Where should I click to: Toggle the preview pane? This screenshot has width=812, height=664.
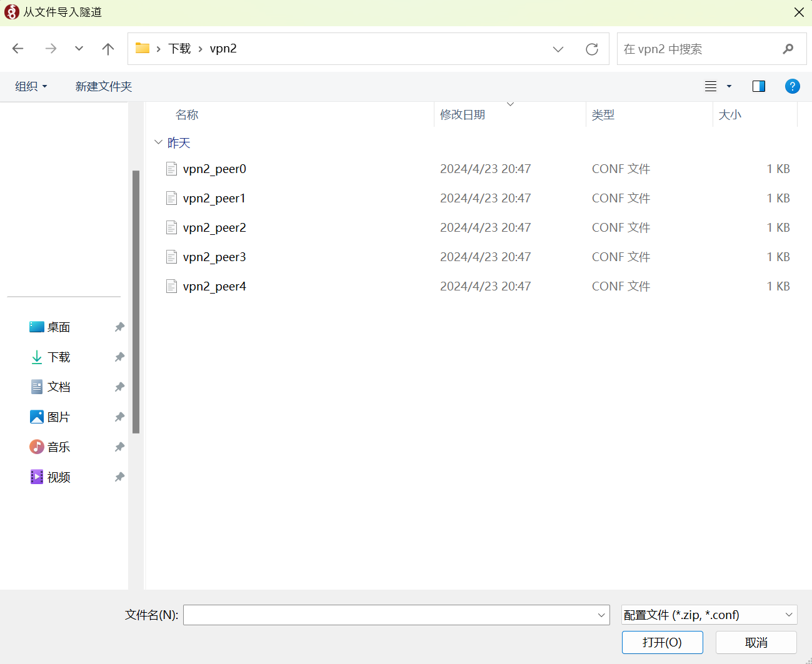759,86
